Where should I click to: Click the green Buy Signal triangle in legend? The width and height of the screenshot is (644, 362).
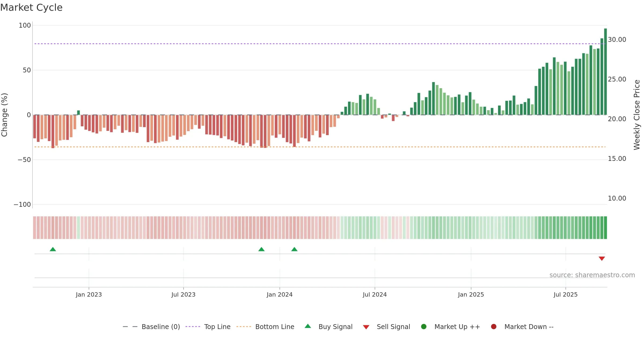pos(308,326)
